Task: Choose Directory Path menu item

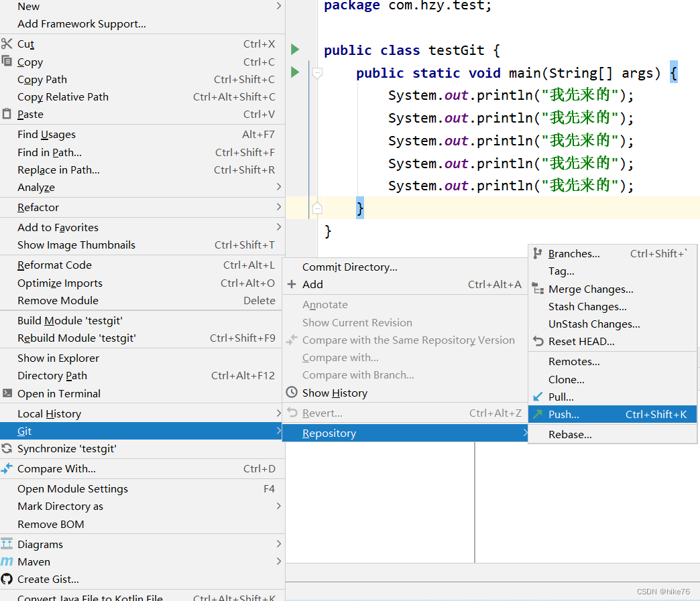Action: click(142, 375)
